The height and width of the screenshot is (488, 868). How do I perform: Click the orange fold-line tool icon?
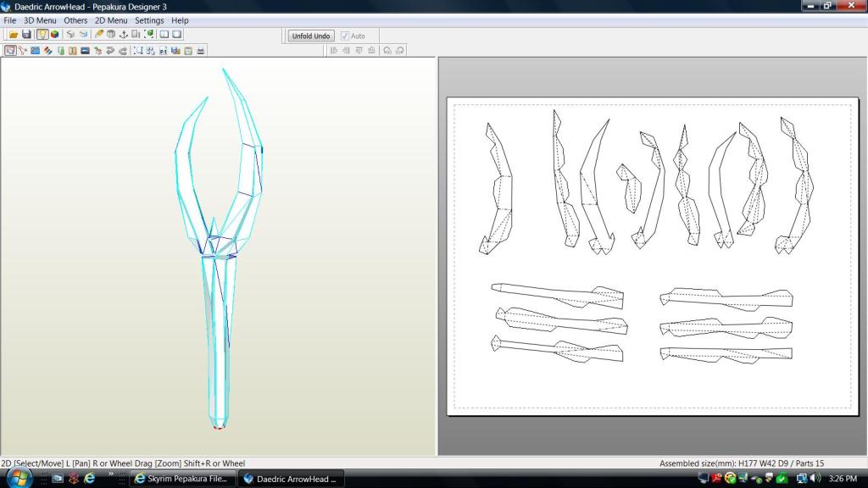73,50
